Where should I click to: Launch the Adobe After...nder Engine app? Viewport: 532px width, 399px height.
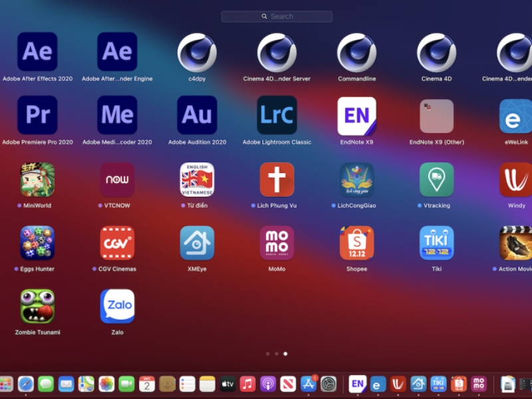click(x=117, y=52)
